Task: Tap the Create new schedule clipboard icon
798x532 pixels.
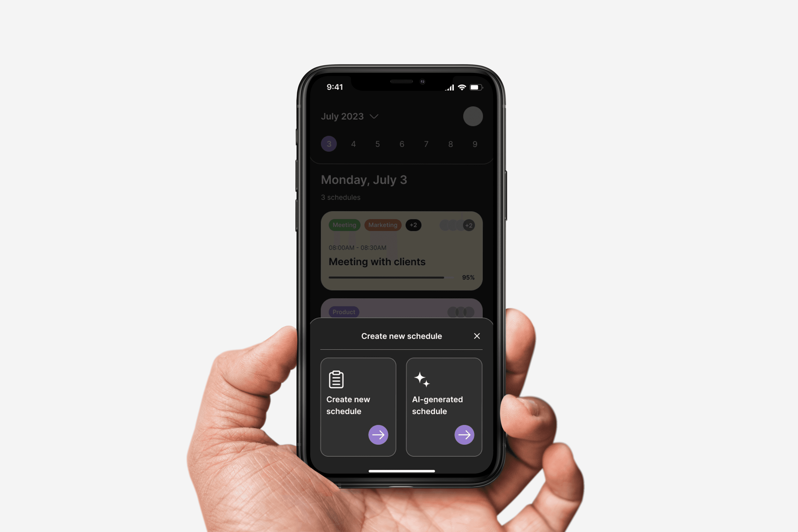Action: pyautogui.click(x=336, y=379)
